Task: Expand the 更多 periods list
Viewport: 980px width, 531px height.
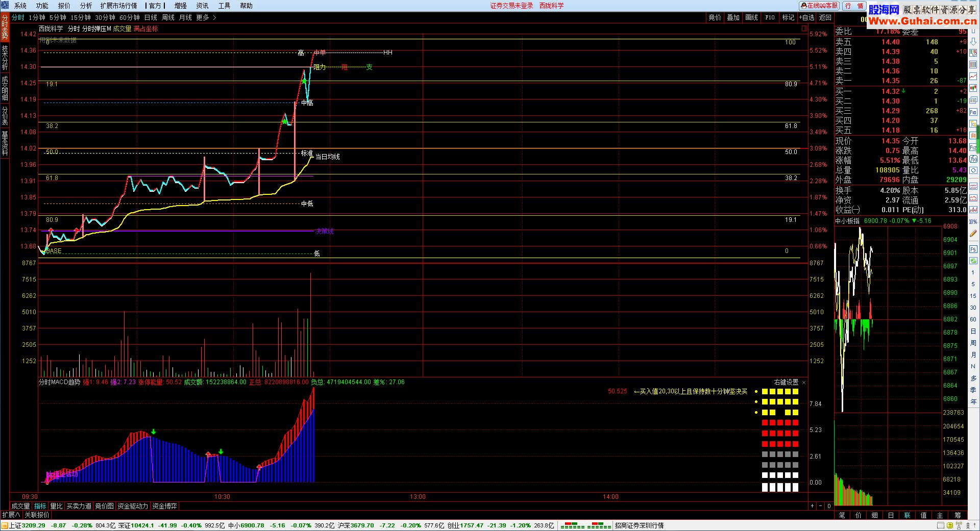Action: click(x=206, y=17)
